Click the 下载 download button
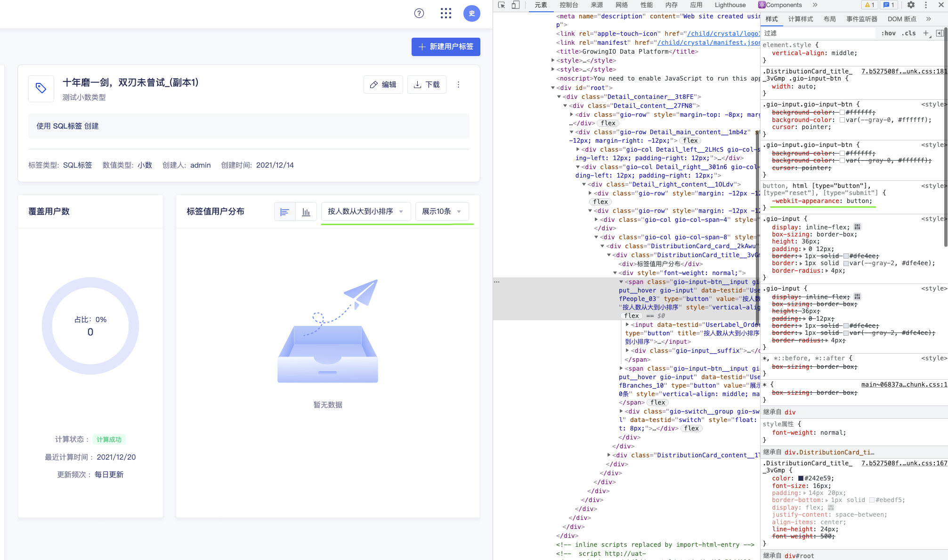Screen dimensions: 948x560 click(x=427, y=84)
